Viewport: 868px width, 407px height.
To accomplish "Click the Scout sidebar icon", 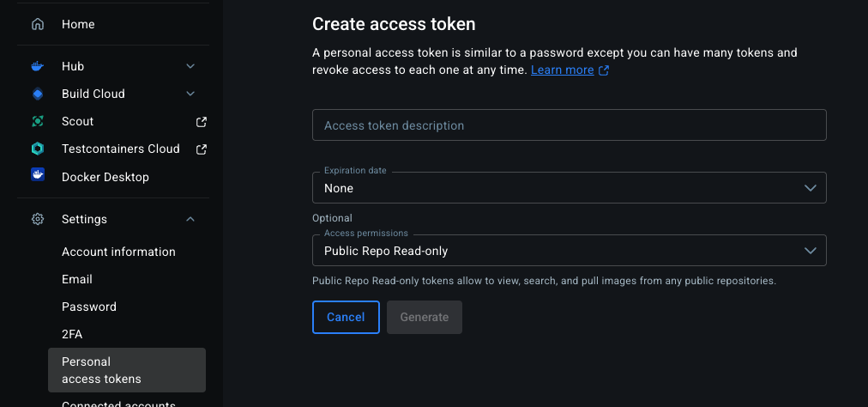I will click(38, 121).
